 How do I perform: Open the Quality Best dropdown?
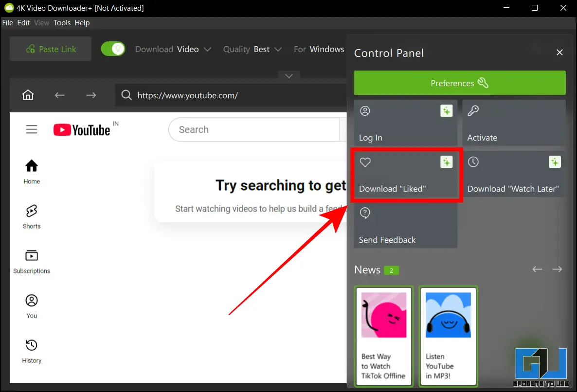point(252,49)
